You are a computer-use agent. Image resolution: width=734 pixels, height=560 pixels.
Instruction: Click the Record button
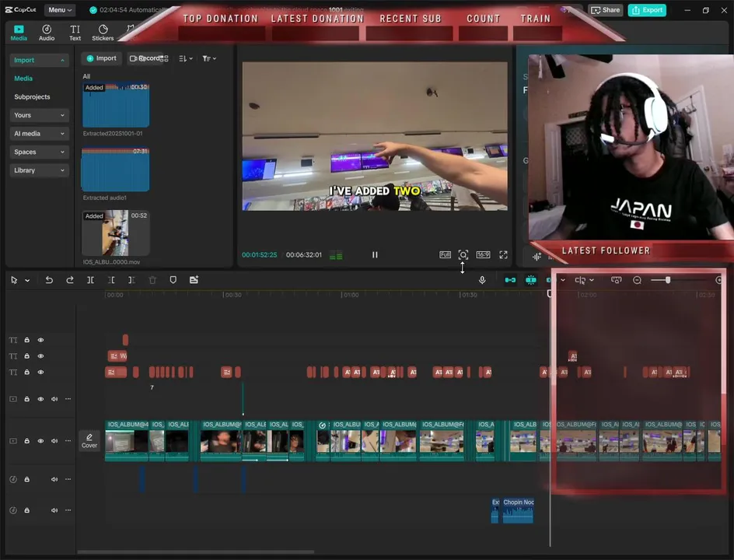pyautogui.click(x=146, y=58)
